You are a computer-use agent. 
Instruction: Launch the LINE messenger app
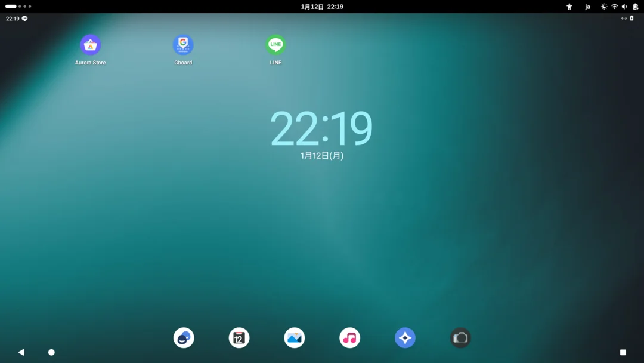coord(275,45)
